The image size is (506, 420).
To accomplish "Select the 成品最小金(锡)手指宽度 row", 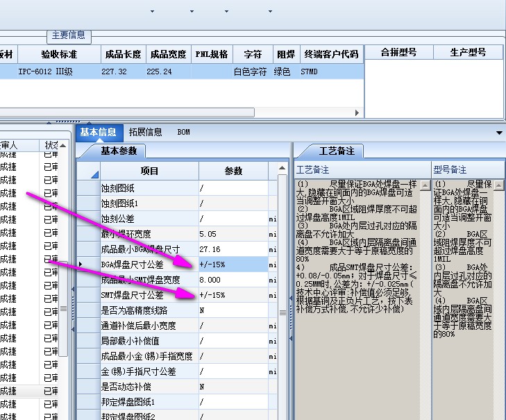I will pos(177,356).
